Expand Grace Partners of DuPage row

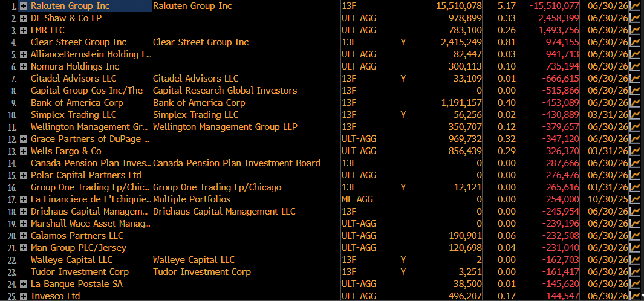tap(24, 139)
